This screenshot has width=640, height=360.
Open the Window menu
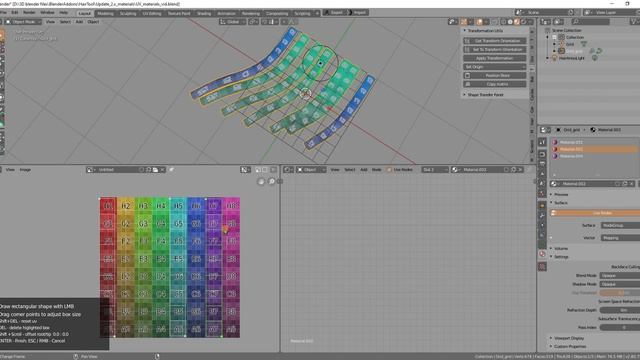coord(47,13)
